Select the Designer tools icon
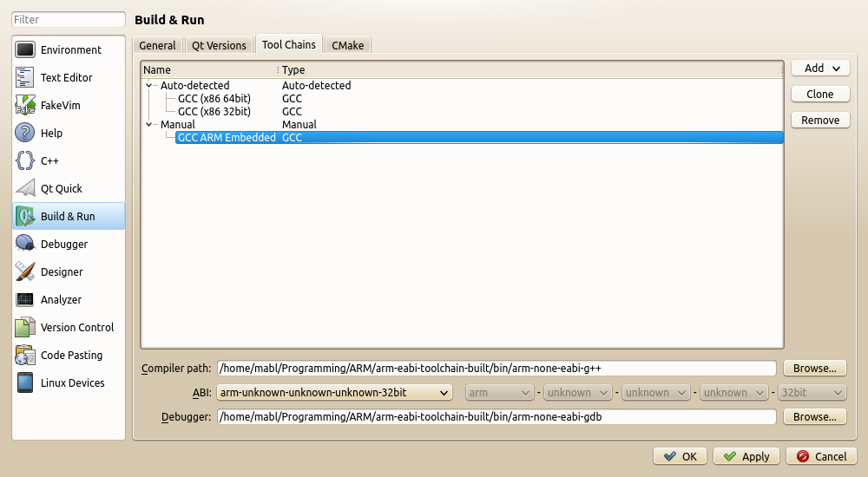The width and height of the screenshot is (868, 477). pyautogui.click(x=25, y=271)
